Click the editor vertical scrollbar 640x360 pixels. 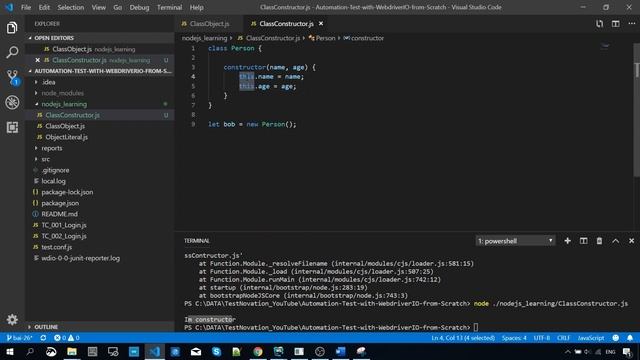click(x=636, y=110)
